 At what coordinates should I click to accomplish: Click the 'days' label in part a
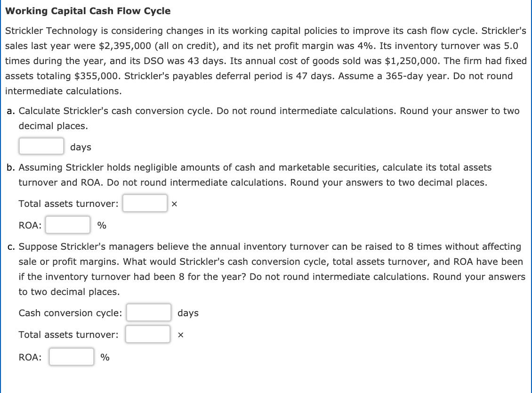80,147
